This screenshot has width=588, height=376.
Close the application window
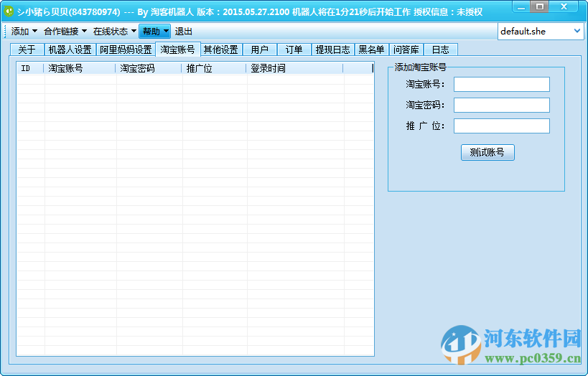[564, 6]
